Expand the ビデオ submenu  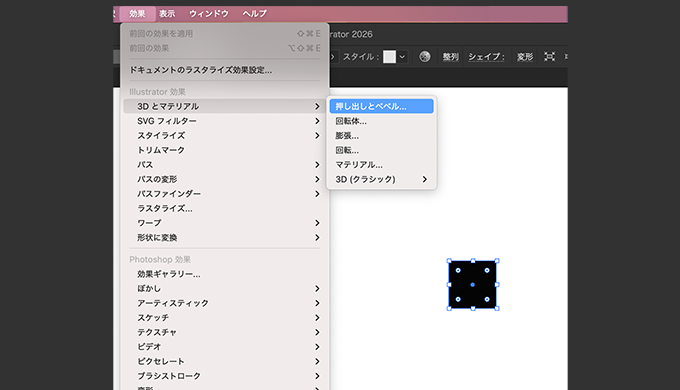point(225,347)
